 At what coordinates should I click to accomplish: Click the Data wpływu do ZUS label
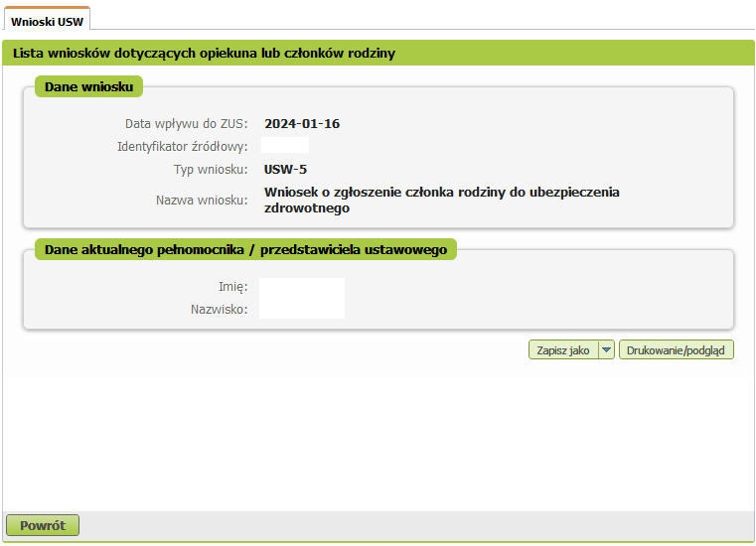click(186, 124)
